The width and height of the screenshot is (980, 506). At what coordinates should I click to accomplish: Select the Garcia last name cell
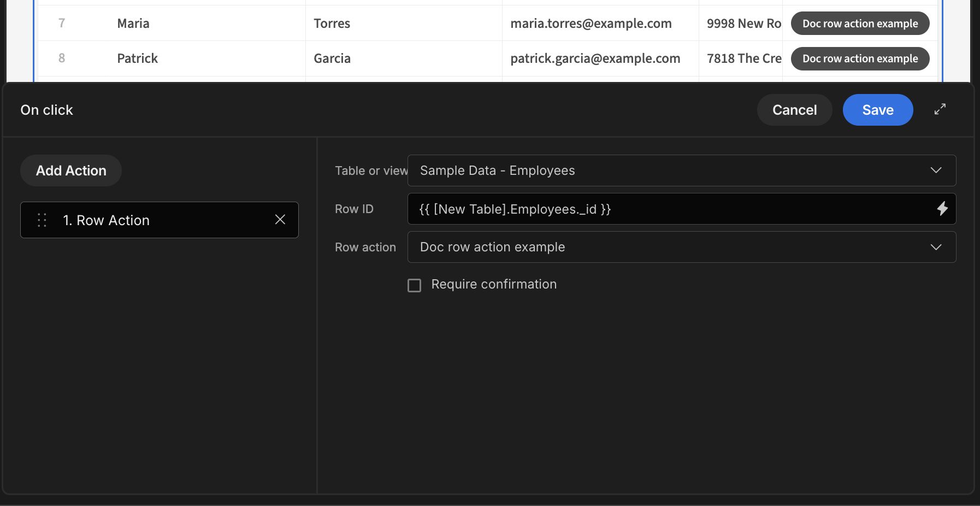[404, 58]
